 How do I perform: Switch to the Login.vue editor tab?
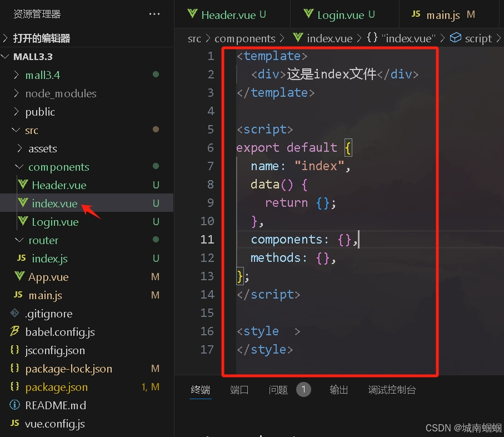click(345, 14)
